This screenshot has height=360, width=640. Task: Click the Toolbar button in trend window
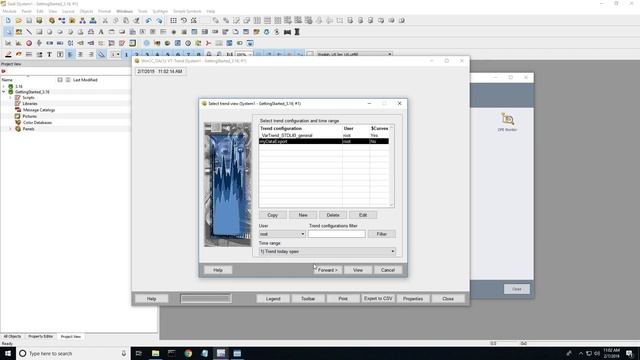click(308, 299)
